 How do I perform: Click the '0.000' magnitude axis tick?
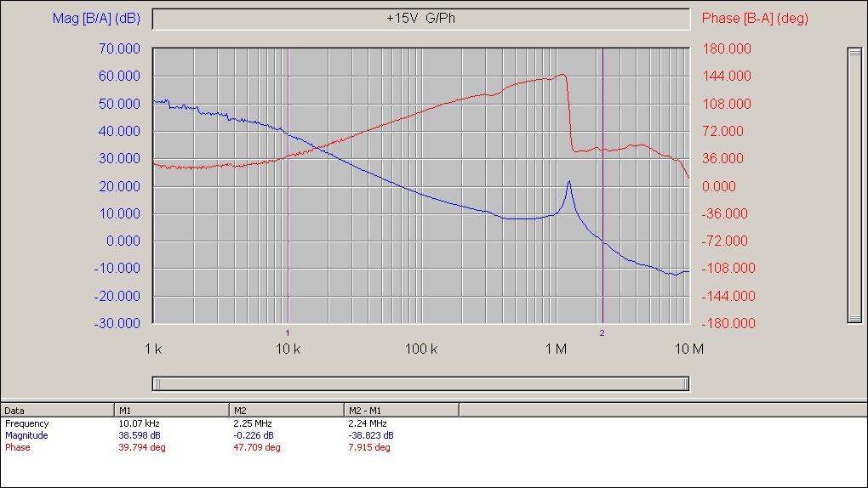(x=123, y=241)
